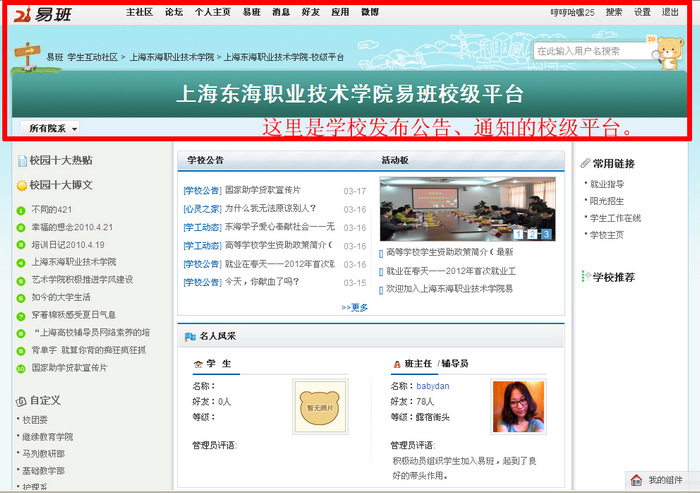Click >>更多 to see more announcements
Image resolution: width=700 pixels, height=493 pixels.
[x=354, y=307]
